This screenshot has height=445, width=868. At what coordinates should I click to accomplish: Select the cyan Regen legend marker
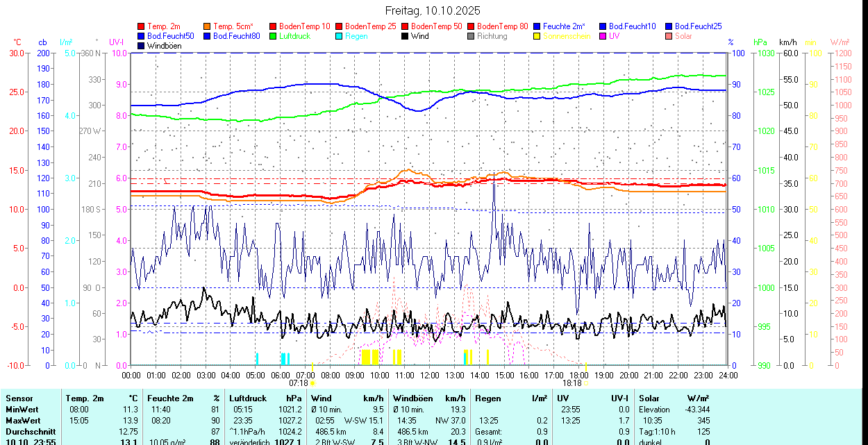pyautogui.click(x=340, y=36)
